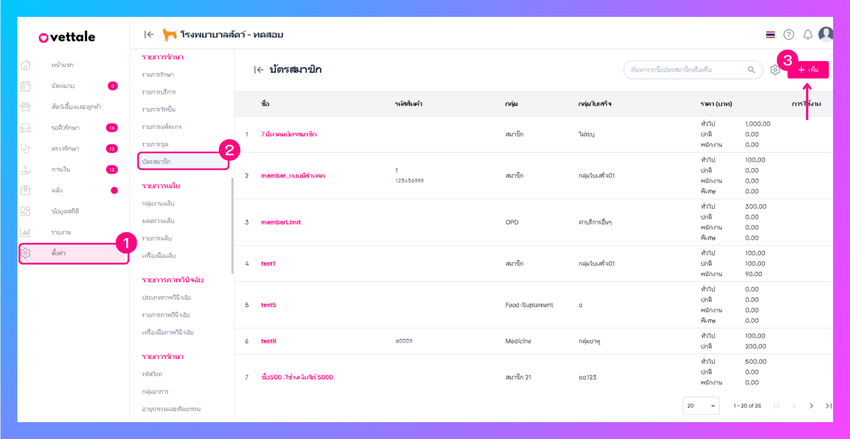Click the settings gear icon in the sidebar
The height and width of the screenshot is (439, 850).
tap(26, 253)
